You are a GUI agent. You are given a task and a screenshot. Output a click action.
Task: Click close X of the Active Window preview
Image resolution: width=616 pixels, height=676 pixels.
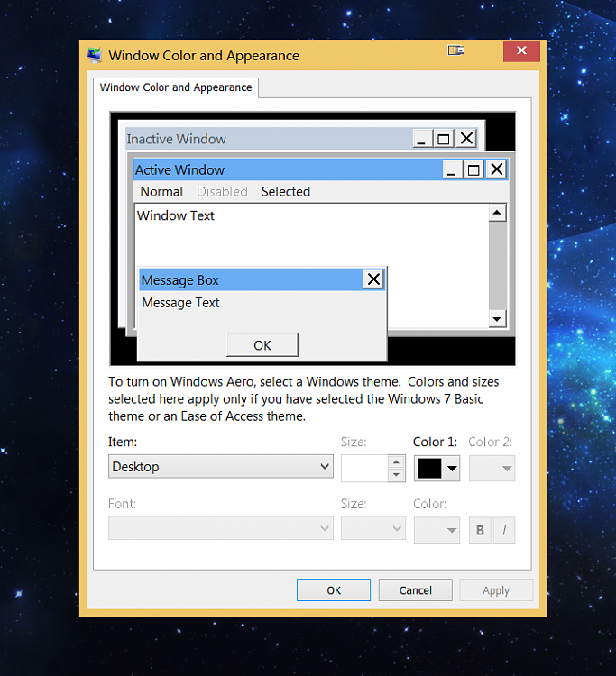click(497, 169)
